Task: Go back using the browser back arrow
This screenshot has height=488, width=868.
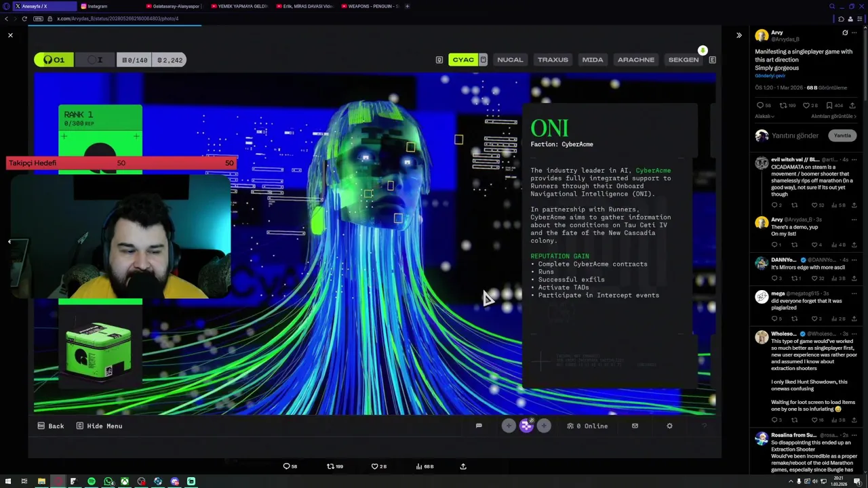Action: tap(7, 18)
